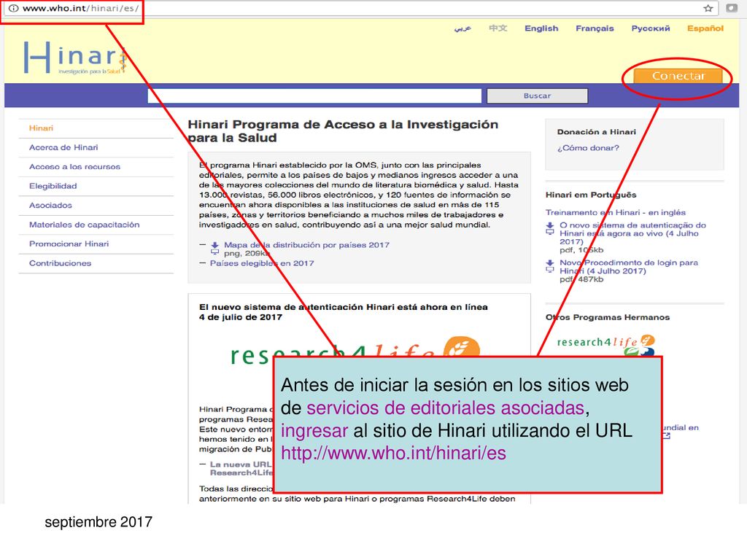The height and width of the screenshot is (560, 747).
Task: Click the Buscar search button
Action: (538, 96)
